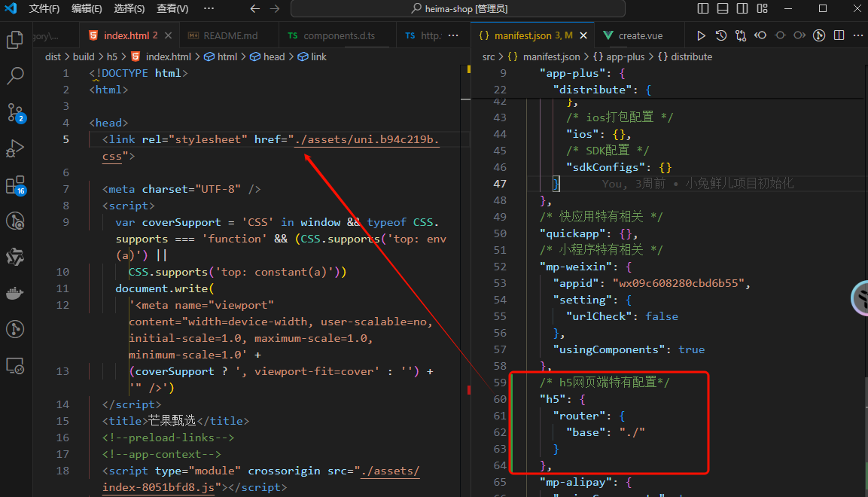
Task: Customize layout icon in title bar
Action: click(763, 8)
